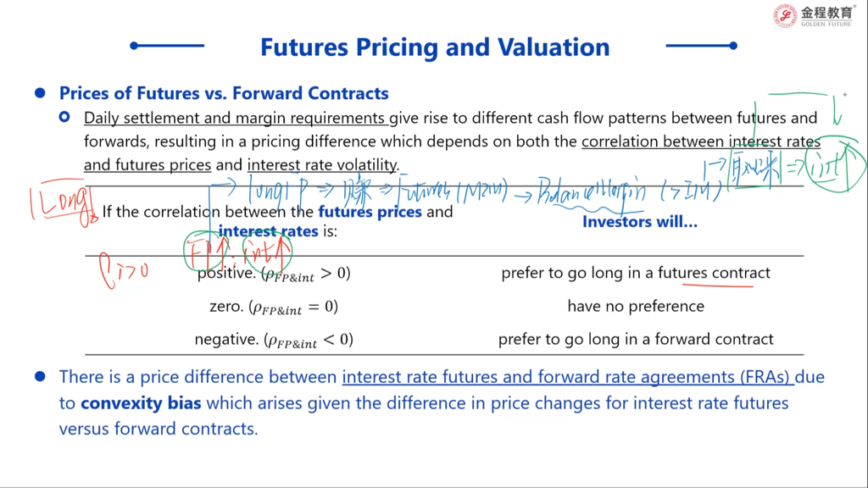
Task: Select "prefer to go long in a forward contract"
Action: (636, 339)
